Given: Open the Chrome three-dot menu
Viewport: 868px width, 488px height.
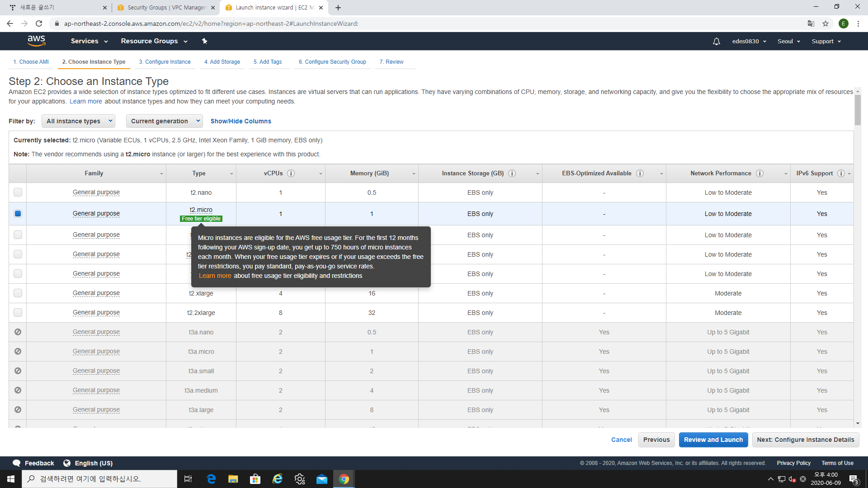Looking at the screenshot, I should point(858,23).
